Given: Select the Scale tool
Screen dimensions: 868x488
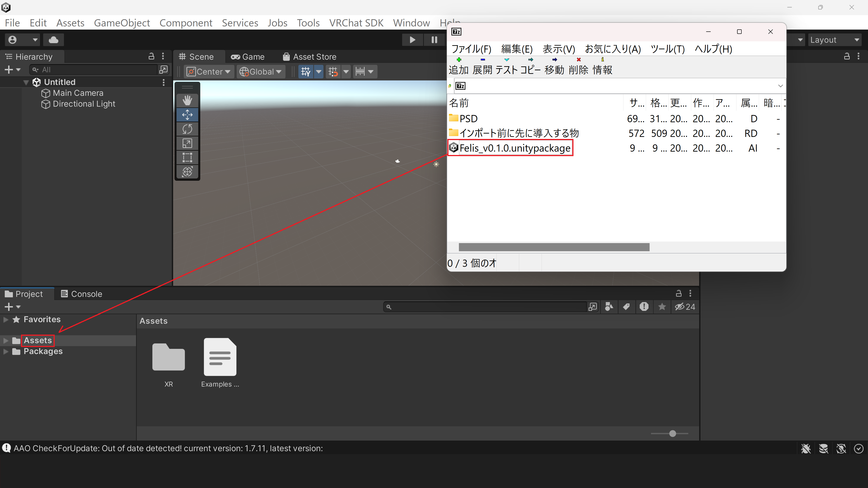Looking at the screenshot, I should (x=187, y=143).
